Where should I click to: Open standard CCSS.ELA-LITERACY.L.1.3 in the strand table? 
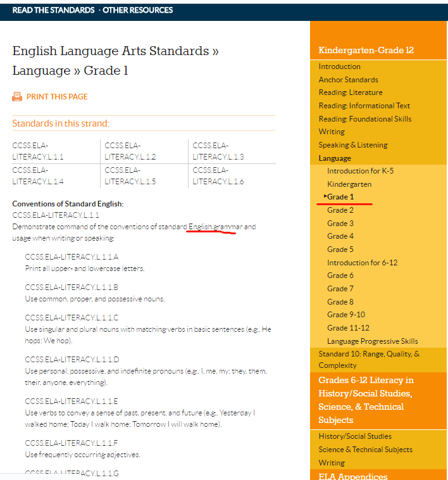[218, 151]
